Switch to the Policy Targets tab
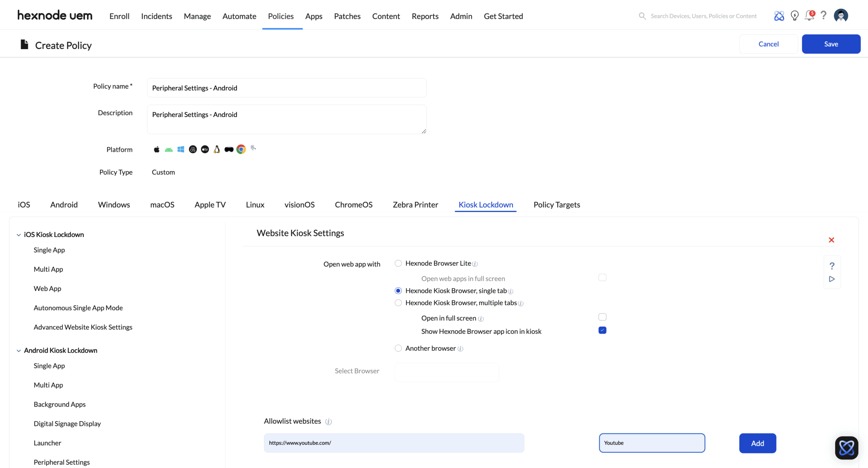 (556, 205)
